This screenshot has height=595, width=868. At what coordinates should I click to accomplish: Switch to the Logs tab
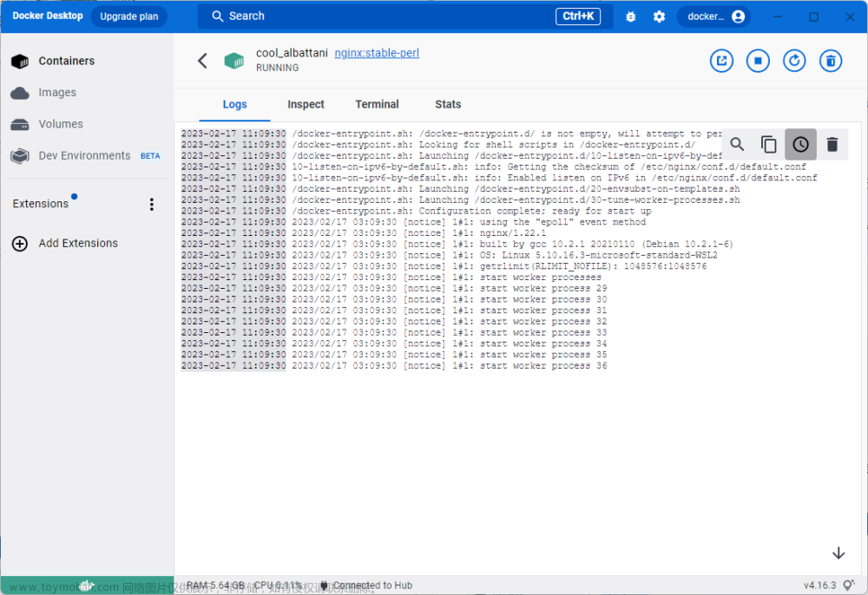pos(234,104)
